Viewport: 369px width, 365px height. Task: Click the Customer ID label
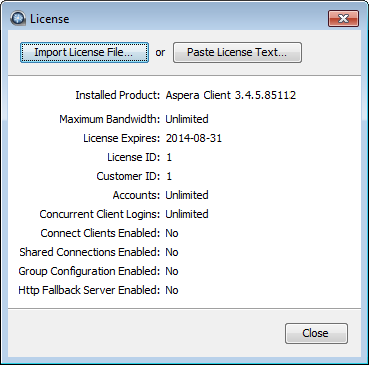(x=128, y=176)
